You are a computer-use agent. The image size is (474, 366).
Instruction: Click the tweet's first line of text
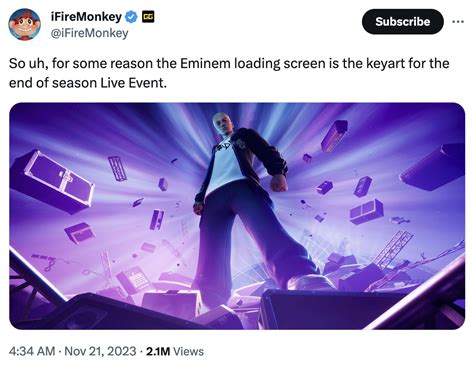click(x=229, y=63)
